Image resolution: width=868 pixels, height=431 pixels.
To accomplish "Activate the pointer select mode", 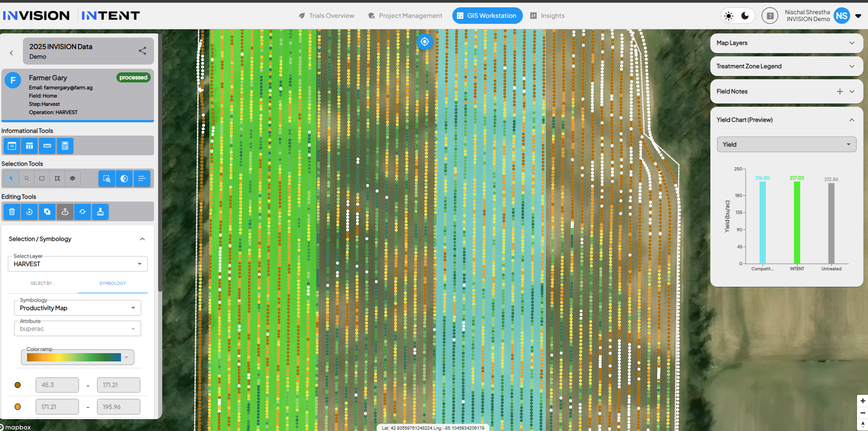I will point(11,179).
